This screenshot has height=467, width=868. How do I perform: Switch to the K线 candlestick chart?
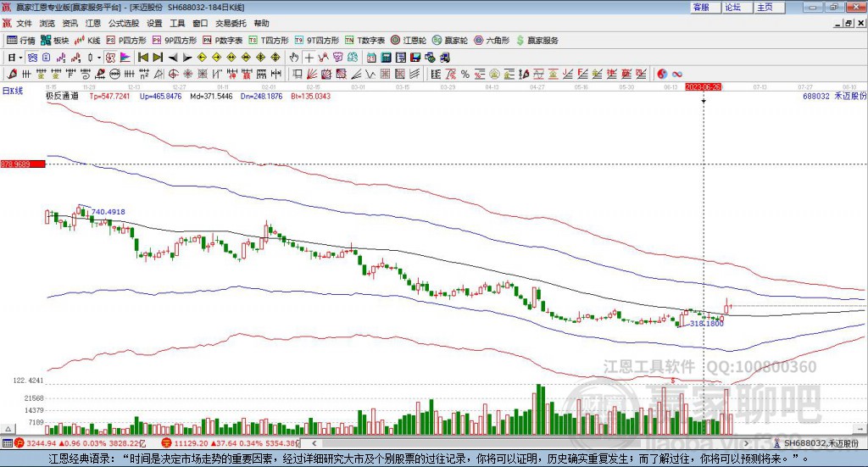pos(87,41)
